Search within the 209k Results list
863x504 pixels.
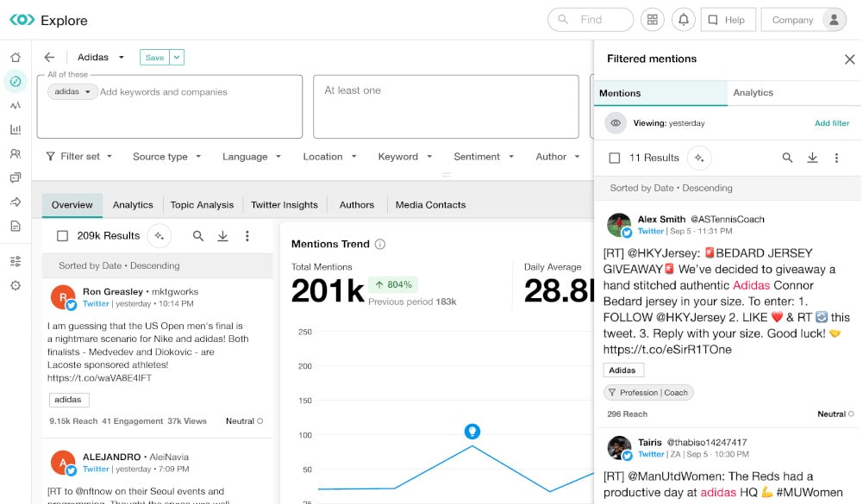coord(198,236)
